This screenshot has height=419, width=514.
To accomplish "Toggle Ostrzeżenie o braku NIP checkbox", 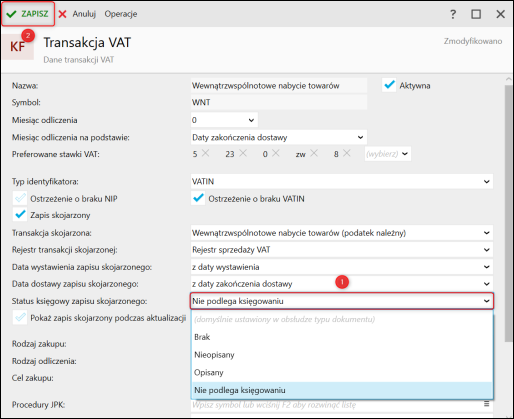I will click(20, 198).
